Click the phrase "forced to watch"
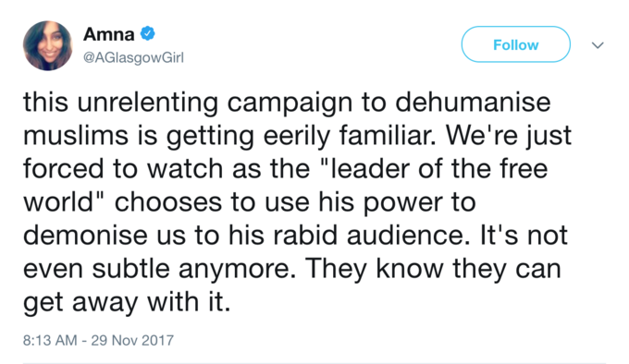The height and width of the screenshot is (364, 629). pyautogui.click(x=123, y=168)
